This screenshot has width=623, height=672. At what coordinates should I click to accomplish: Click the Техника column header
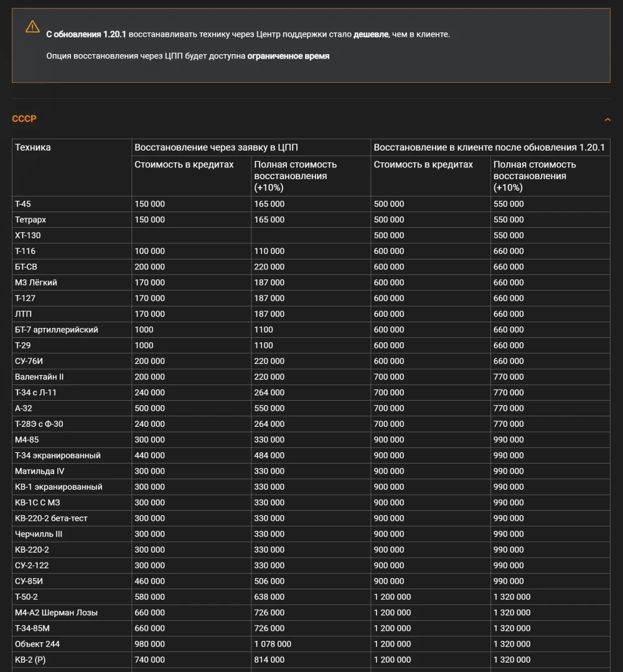click(x=33, y=147)
